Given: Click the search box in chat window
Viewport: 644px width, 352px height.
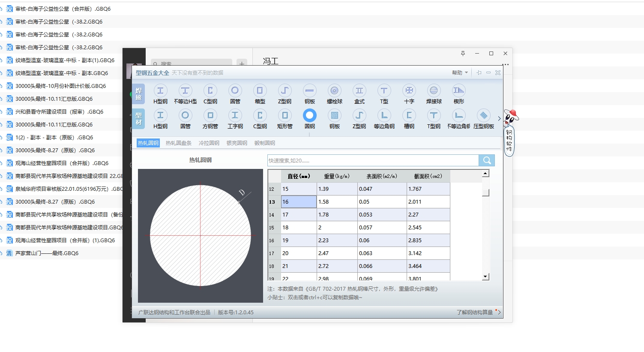Looking at the screenshot, I should pyautogui.click(x=192, y=63).
